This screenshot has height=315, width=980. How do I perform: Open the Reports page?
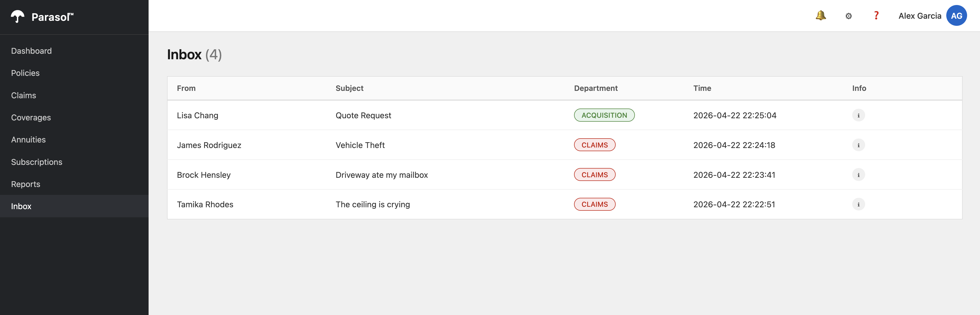tap(26, 184)
